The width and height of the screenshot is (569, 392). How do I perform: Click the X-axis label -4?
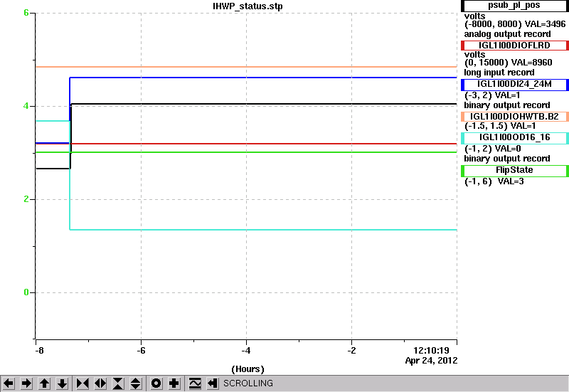246,351
